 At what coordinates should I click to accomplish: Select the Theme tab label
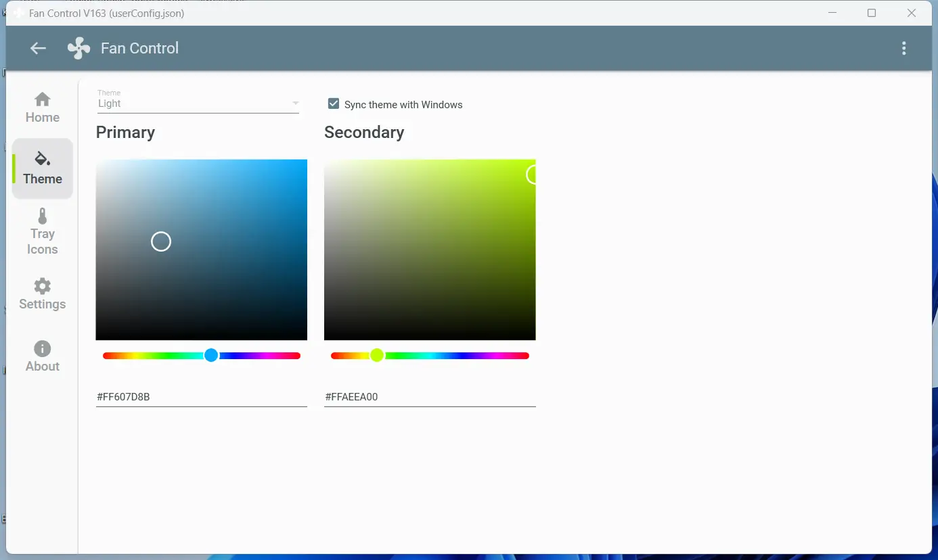[x=43, y=179]
